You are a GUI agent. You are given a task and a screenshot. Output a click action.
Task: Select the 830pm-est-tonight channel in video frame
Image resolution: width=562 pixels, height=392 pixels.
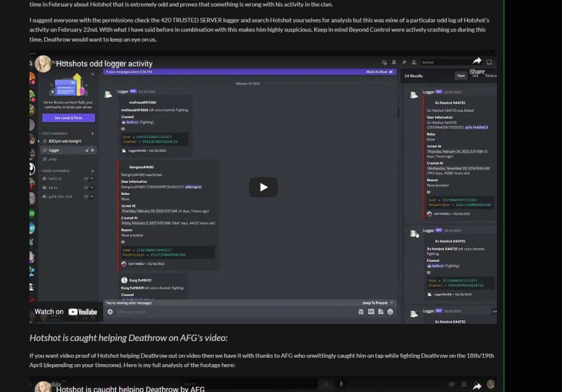[x=65, y=141]
